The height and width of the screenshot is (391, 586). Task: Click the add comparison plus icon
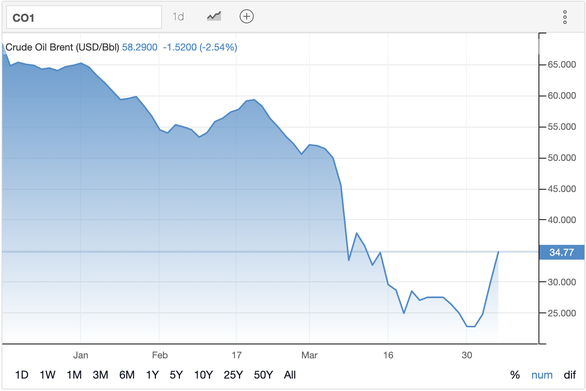(246, 16)
